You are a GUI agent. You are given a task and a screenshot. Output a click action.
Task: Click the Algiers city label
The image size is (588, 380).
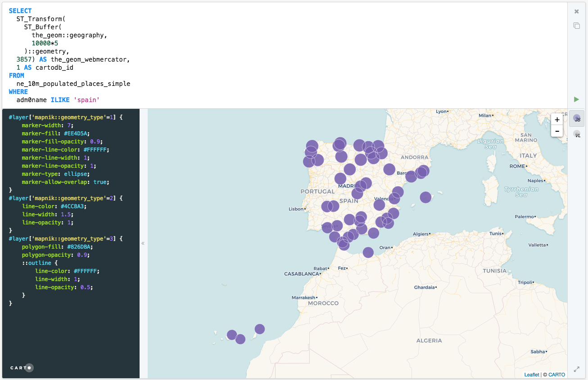[x=421, y=234]
